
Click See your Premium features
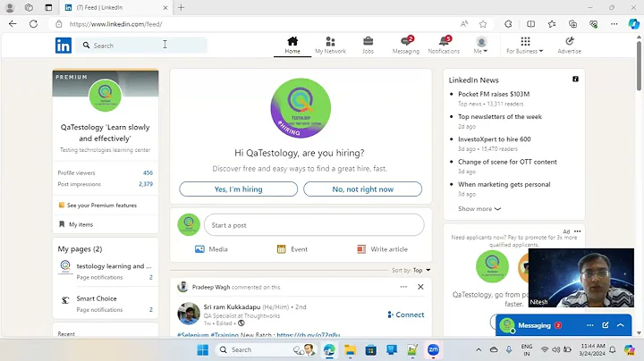point(97,206)
